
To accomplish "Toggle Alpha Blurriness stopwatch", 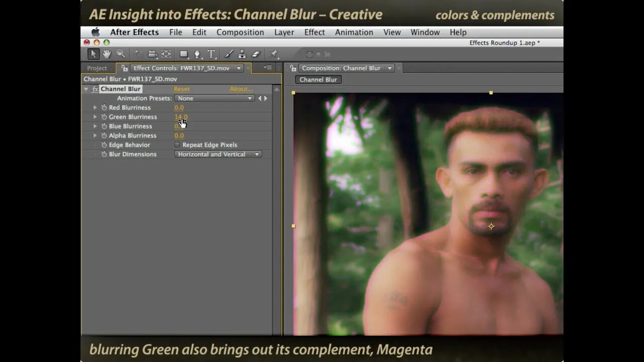I will point(104,136).
